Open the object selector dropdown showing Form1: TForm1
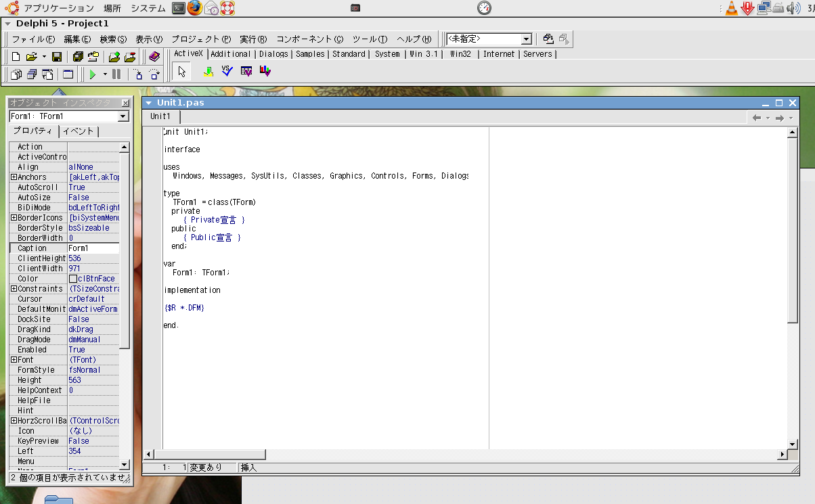 point(124,116)
